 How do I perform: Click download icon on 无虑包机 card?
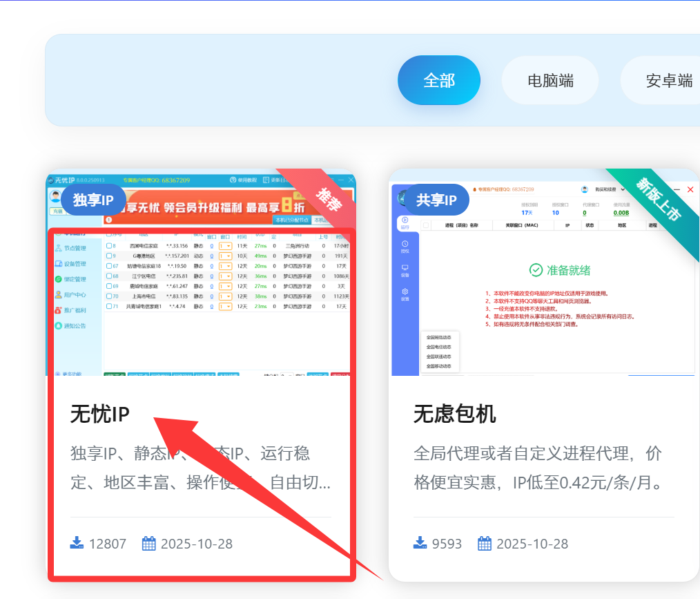tap(420, 543)
